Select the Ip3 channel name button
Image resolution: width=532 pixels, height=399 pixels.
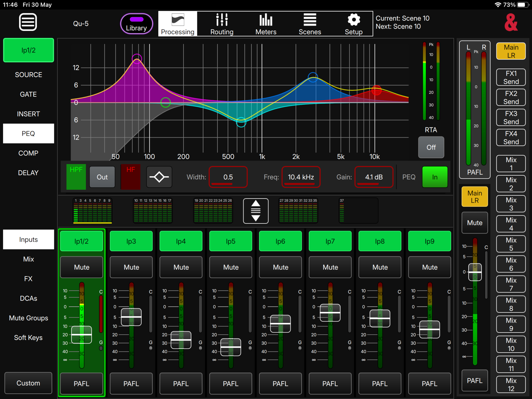point(131,241)
